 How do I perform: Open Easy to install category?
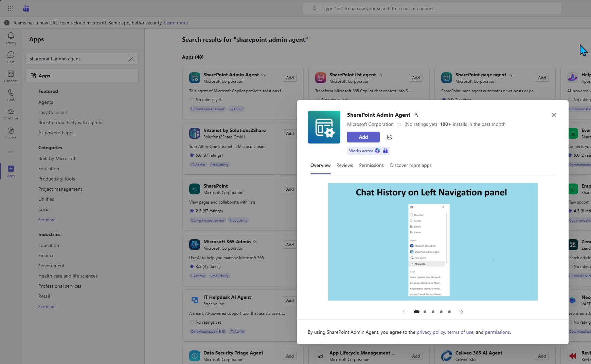(52, 112)
